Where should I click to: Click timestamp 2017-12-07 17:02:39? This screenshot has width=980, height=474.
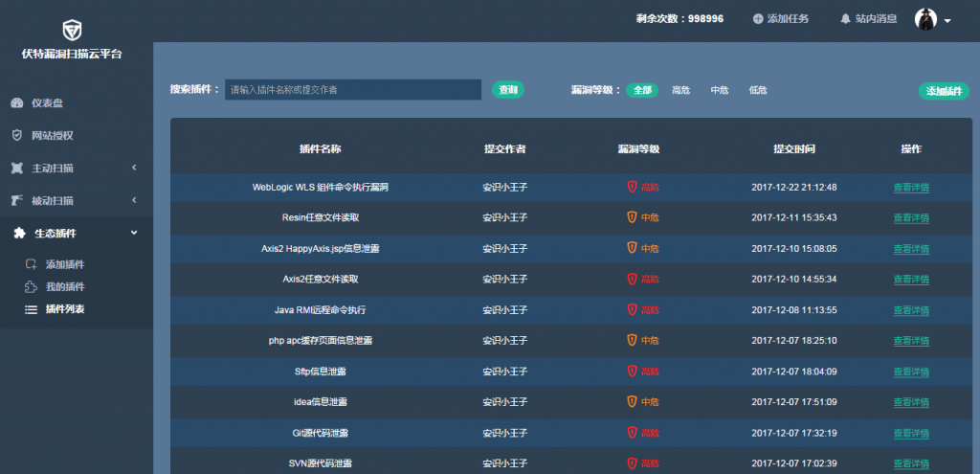[793, 464]
